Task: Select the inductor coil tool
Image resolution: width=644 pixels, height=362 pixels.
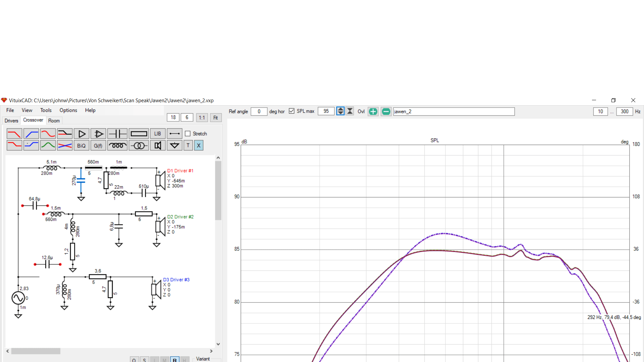Action: pyautogui.click(x=117, y=145)
